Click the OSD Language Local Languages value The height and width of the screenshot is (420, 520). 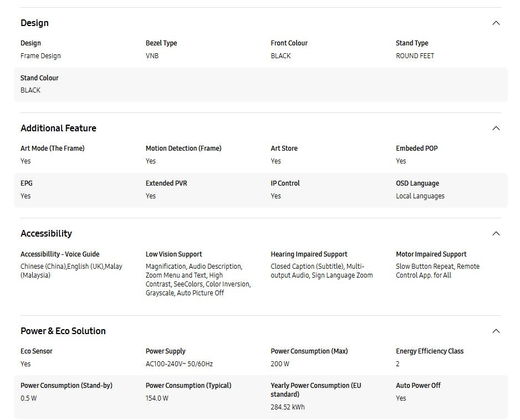tap(420, 196)
